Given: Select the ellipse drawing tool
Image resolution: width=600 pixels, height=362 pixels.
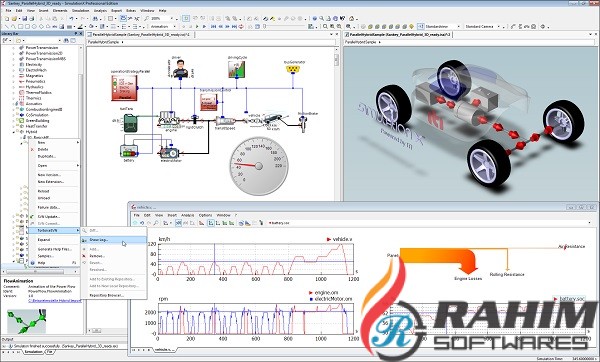Looking at the screenshot, I should click(x=34, y=26).
